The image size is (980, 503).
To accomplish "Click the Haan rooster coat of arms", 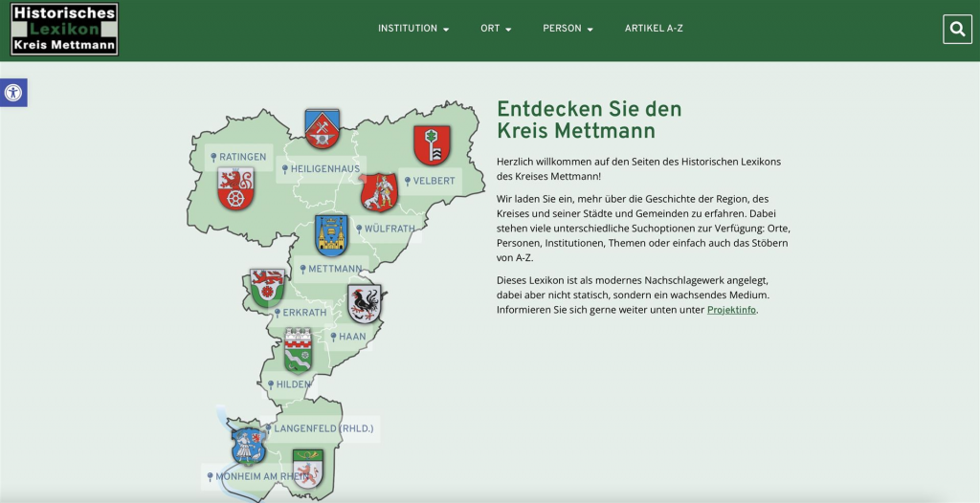I will tap(365, 304).
